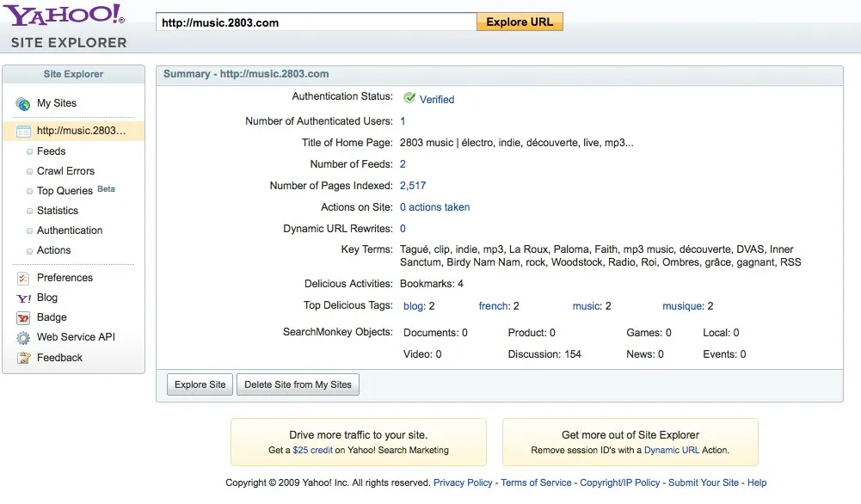
Task: Click the Preferences checklist icon
Action: coord(23,279)
